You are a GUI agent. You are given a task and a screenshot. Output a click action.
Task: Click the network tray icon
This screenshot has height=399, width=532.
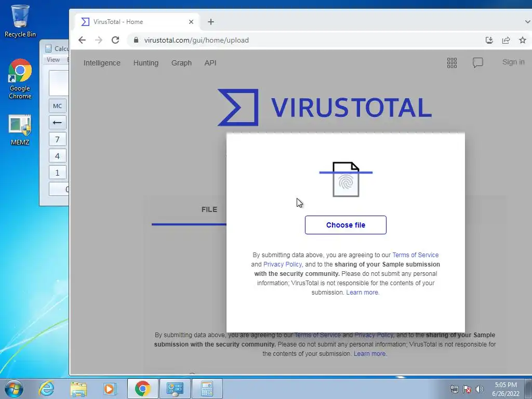click(x=454, y=389)
